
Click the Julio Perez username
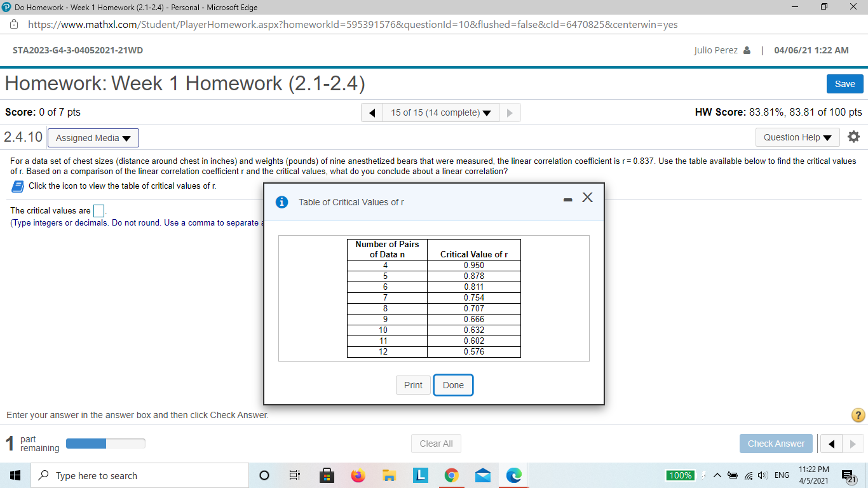[715, 50]
